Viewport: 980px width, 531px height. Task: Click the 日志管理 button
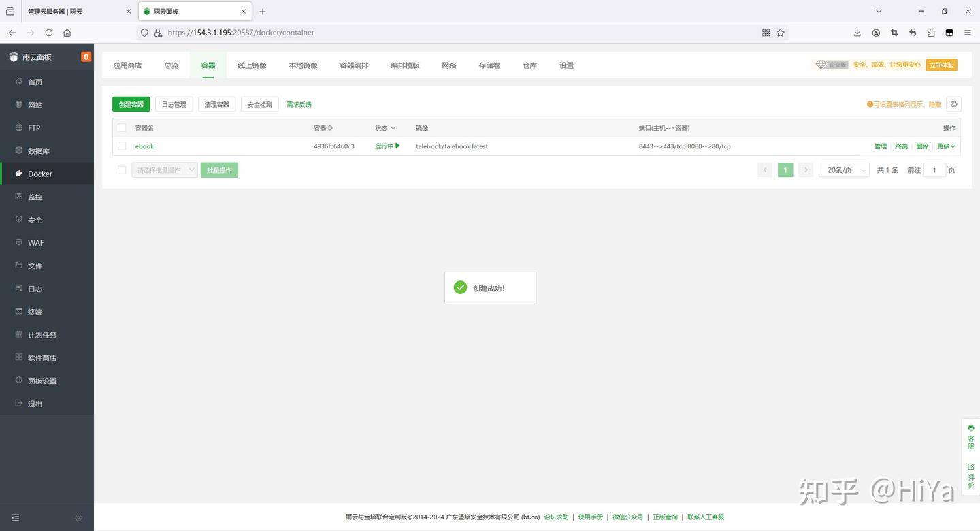click(174, 104)
